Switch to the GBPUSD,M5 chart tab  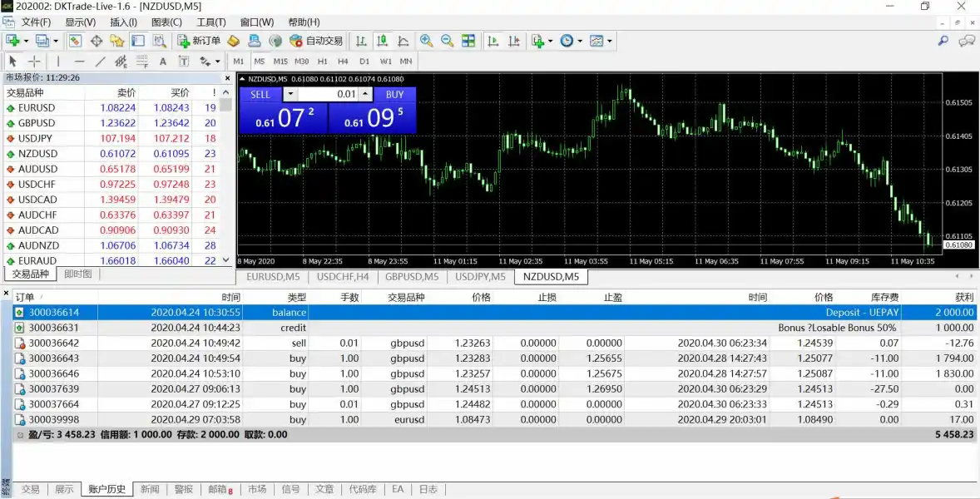coord(412,277)
